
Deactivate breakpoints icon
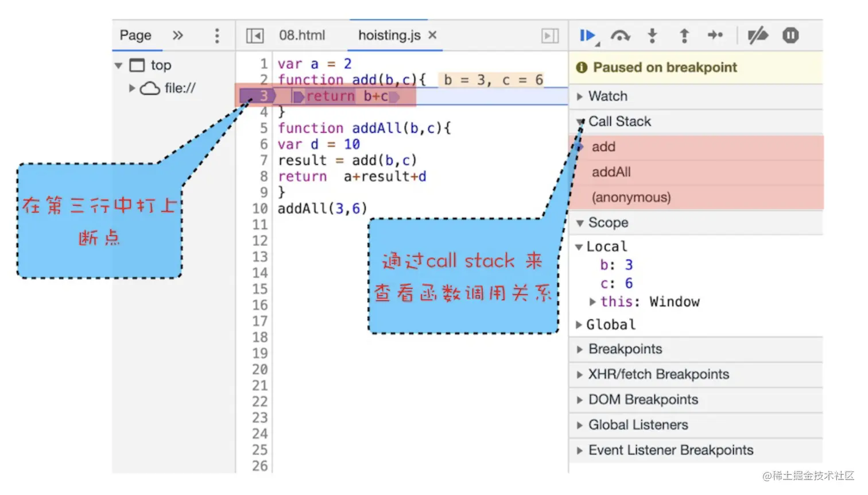coord(758,36)
